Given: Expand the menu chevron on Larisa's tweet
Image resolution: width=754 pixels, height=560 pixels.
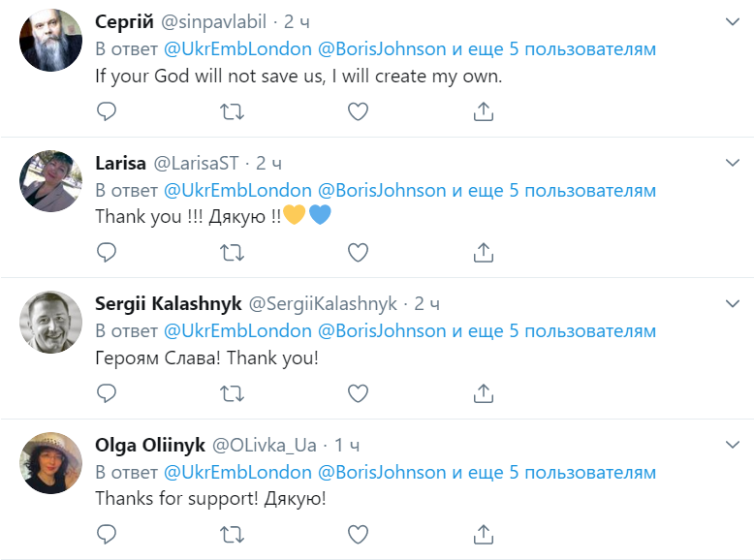Looking at the screenshot, I should 732,163.
